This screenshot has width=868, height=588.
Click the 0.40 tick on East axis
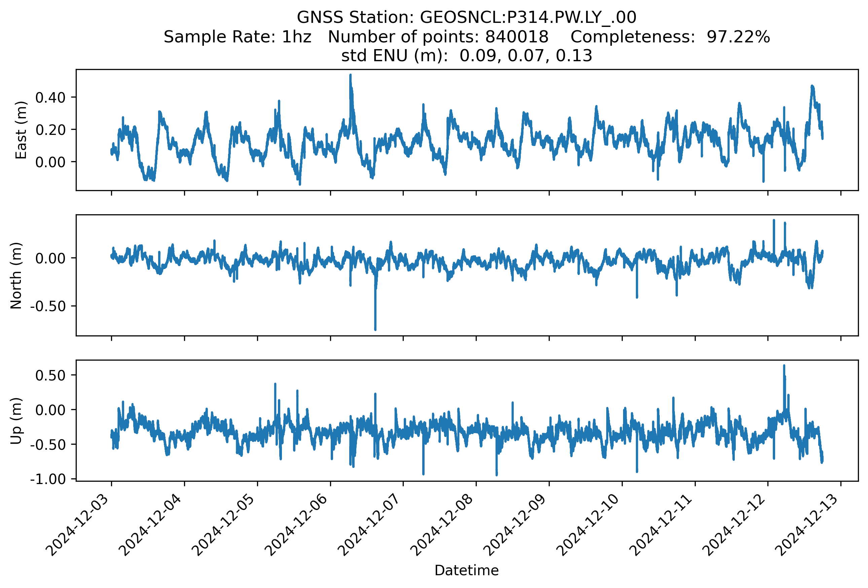pos(50,98)
